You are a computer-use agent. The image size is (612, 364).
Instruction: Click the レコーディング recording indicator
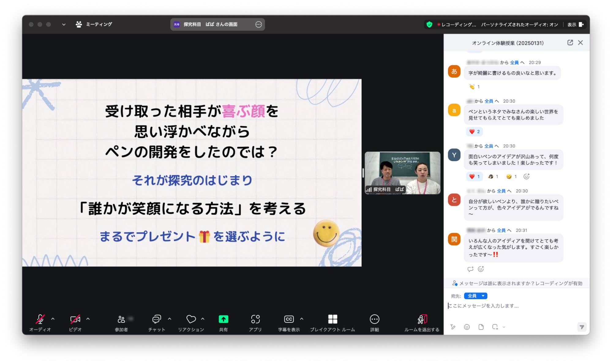pyautogui.click(x=457, y=24)
